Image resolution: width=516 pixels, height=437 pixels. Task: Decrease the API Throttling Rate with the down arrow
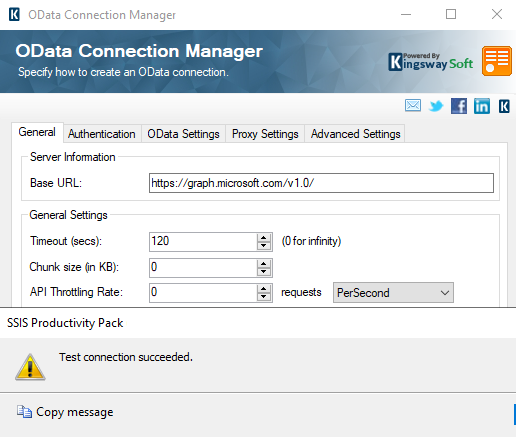click(x=264, y=297)
